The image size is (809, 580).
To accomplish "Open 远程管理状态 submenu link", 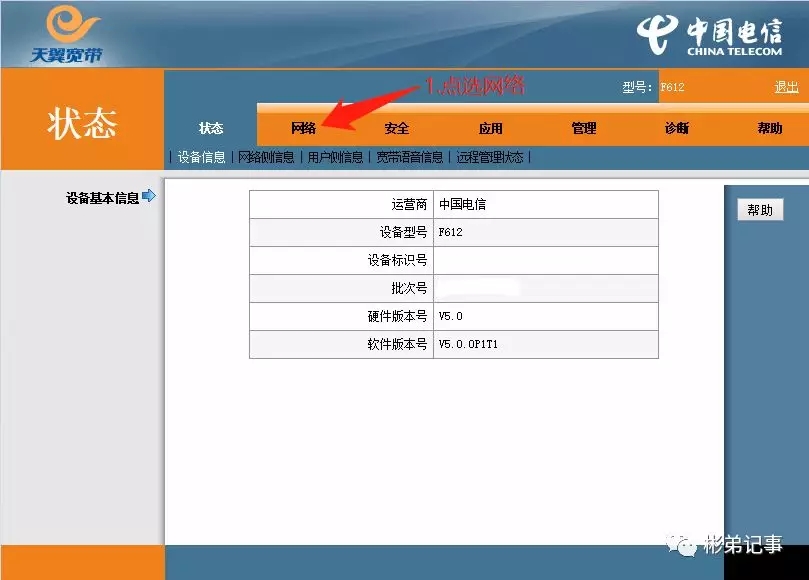I will pos(490,157).
